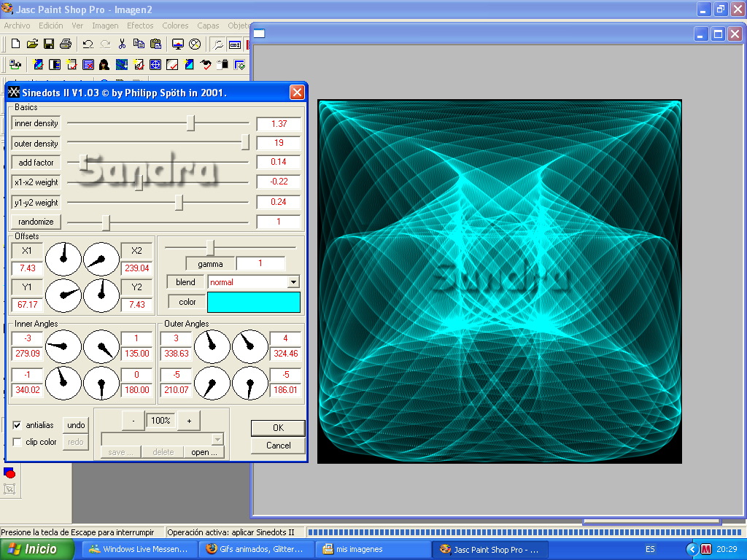Click the undo button in Sinedots
Image resolution: width=747 pixels, height=560 pixels.
click(x=76, y=425)
